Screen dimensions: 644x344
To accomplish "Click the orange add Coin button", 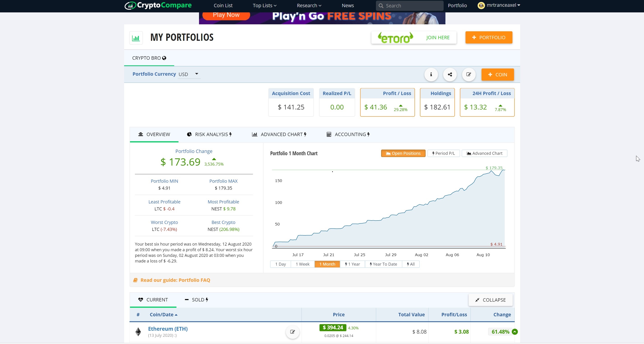I will [x=497, y=75].
